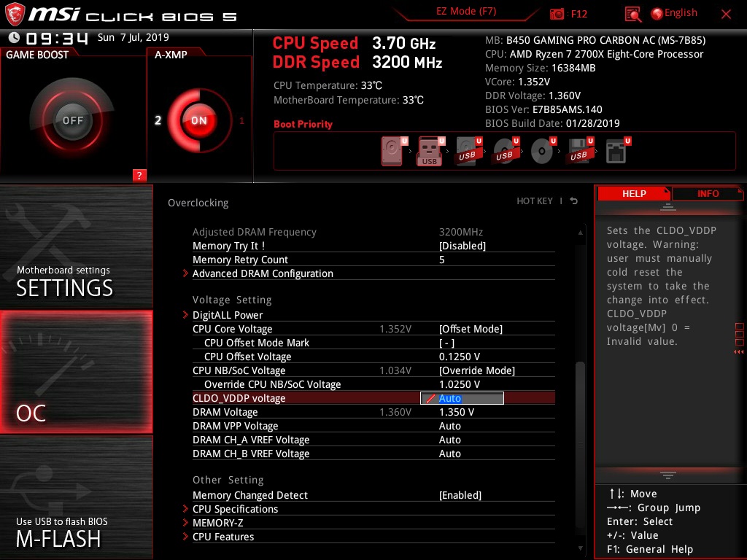This screenshot has width=747, height=560.
Task: Collapse the help panel top handle
Action: coord(668,207)
